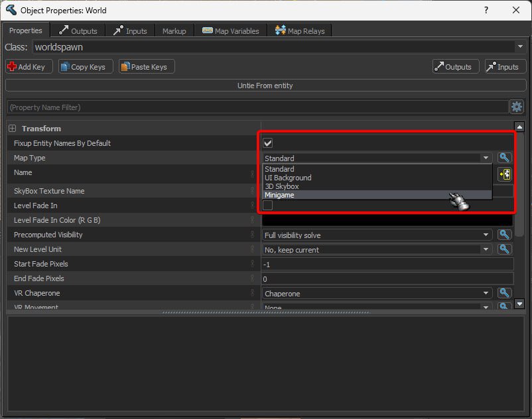
Task: Open the VR Chaperone dropdown
Action: point(377,293)
